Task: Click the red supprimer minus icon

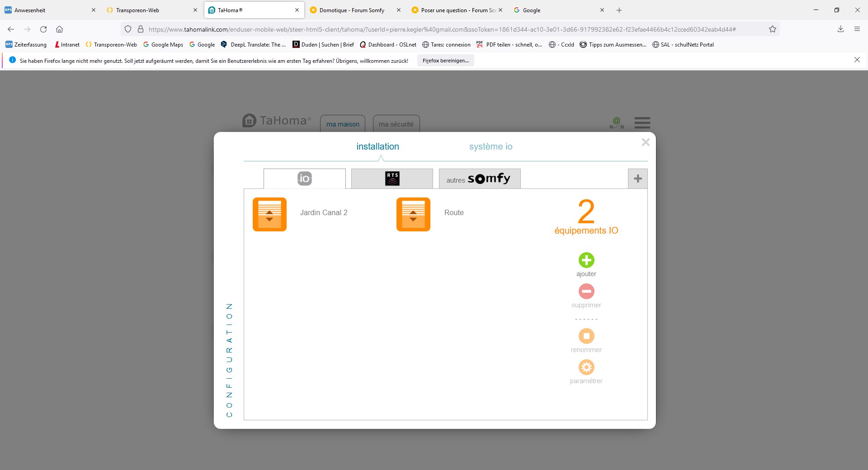Action: pos(586,291)
